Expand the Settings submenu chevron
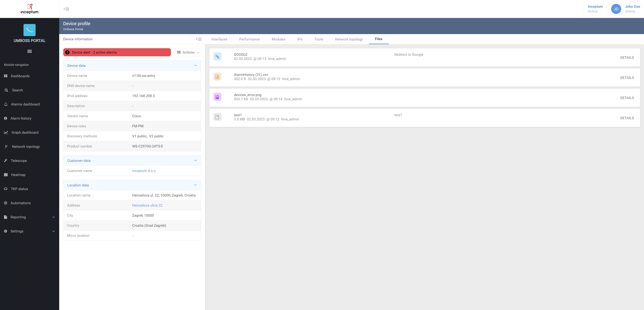644x310 pixels. [54, 231]
